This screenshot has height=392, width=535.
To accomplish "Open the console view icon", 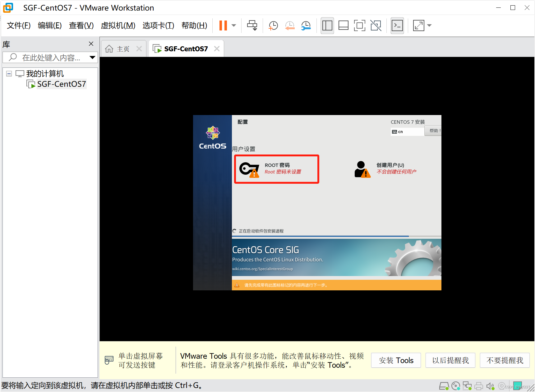I will pos(397,25).
